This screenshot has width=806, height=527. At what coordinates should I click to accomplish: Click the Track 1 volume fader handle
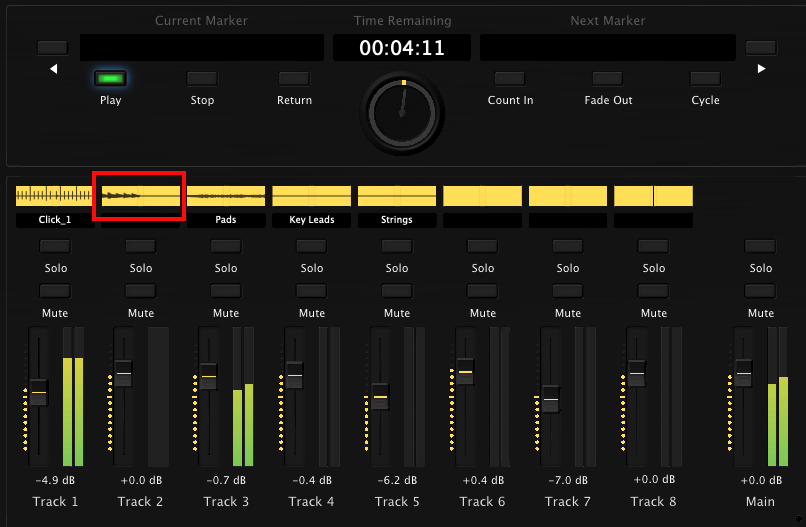39,393
